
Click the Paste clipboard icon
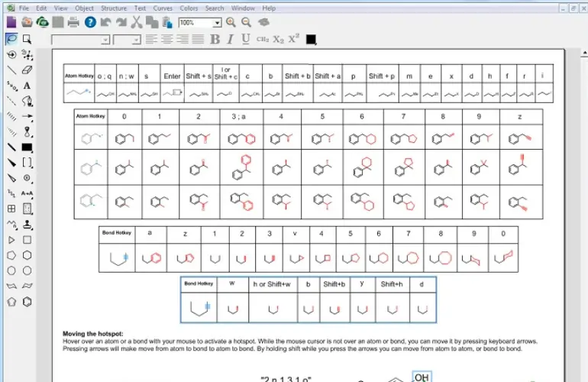[167, 22]
